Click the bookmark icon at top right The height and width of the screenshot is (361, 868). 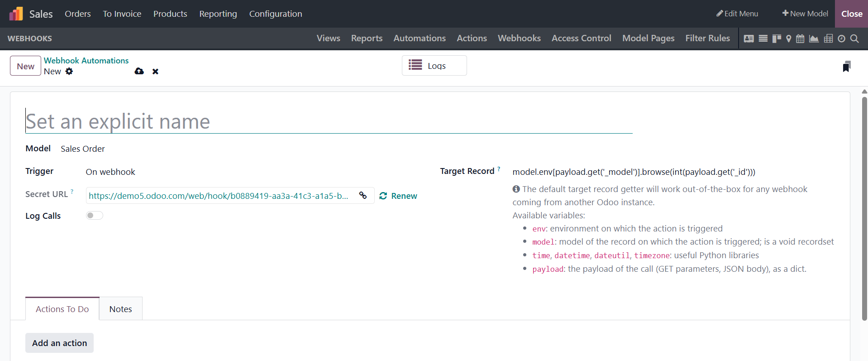tap(846, 67)
